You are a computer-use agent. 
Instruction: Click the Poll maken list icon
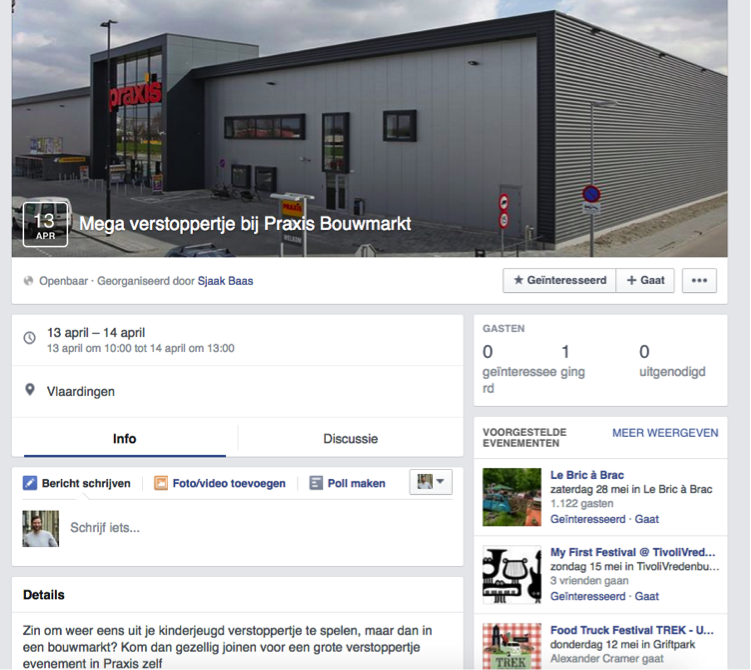tap(316, 483)
